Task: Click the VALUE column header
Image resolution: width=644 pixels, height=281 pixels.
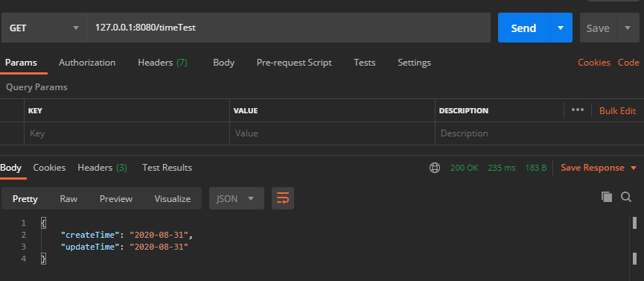Action: (x=246, y=110)
